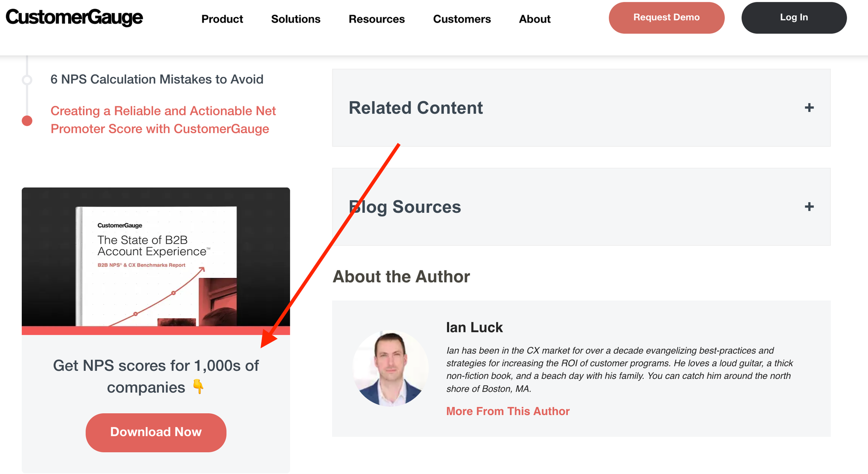The height and width of the screenshot is (474, 868).
Task: Click the pointing-down hand emoji
Action: [x=198, y=386]
